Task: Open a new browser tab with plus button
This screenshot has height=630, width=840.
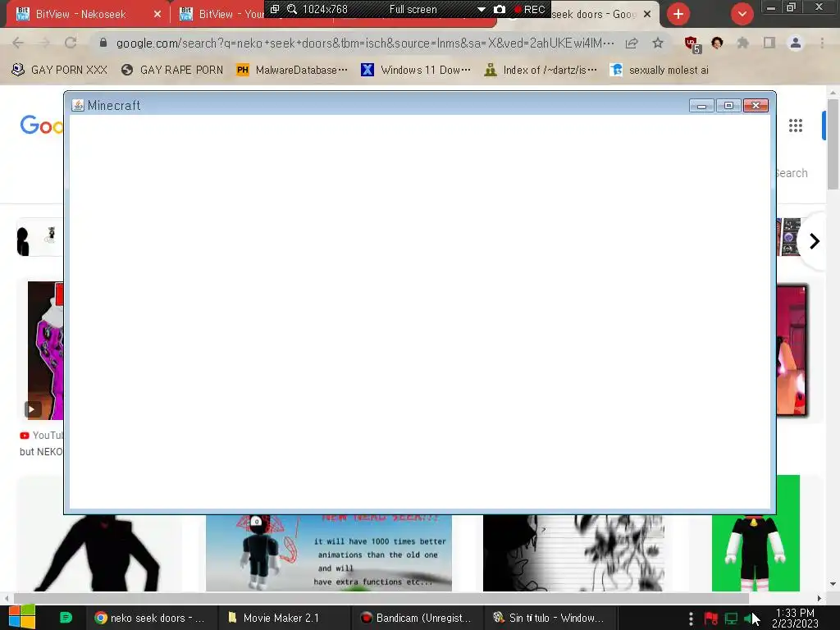Action: [678, 14]
